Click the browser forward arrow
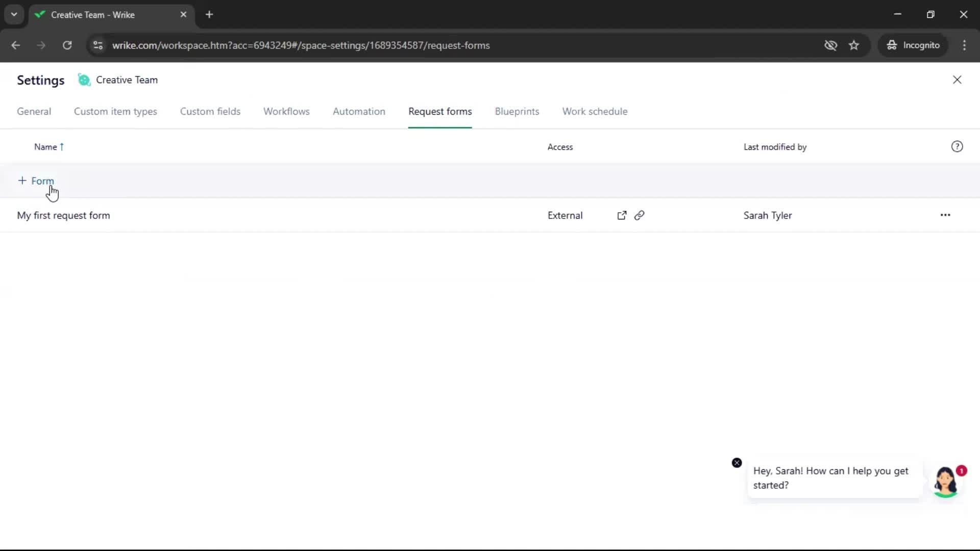Viewport: 980px width, 551px height. click(x=41, y=45)
